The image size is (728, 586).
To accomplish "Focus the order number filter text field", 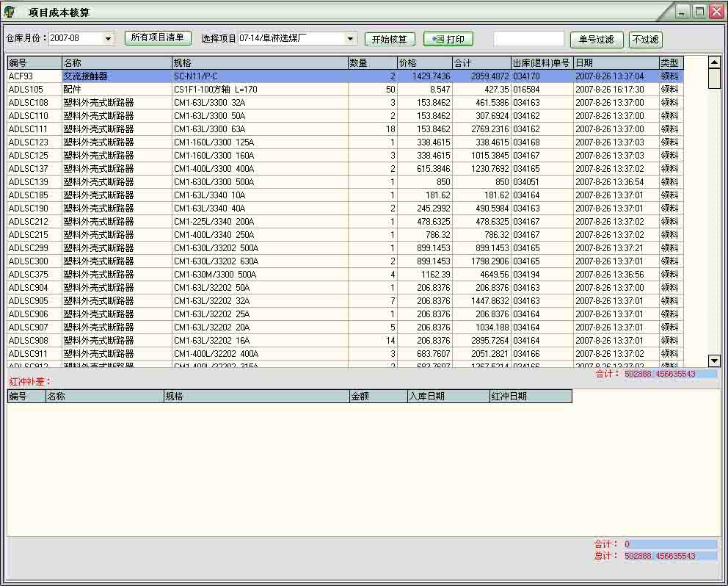I will [x=528, y=39].
